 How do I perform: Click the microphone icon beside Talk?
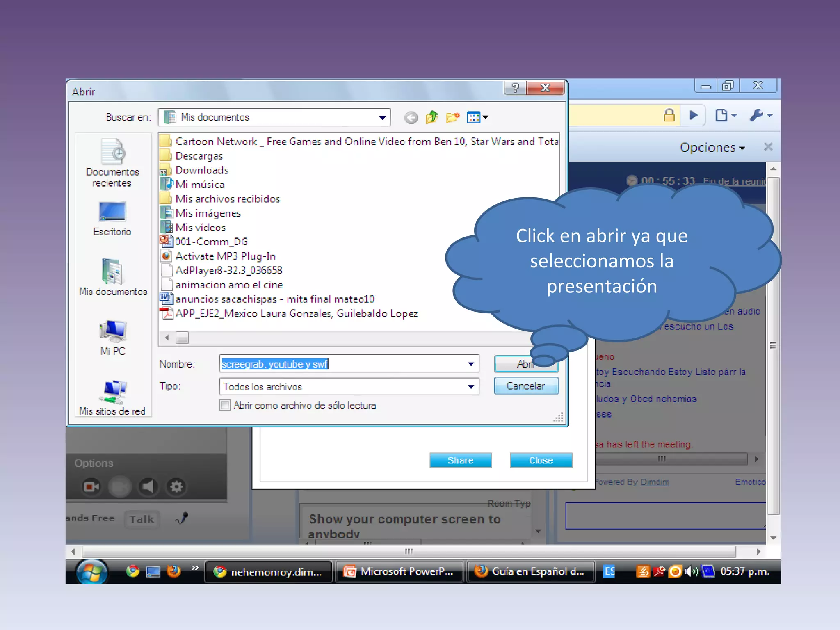(x=182, y=518)
